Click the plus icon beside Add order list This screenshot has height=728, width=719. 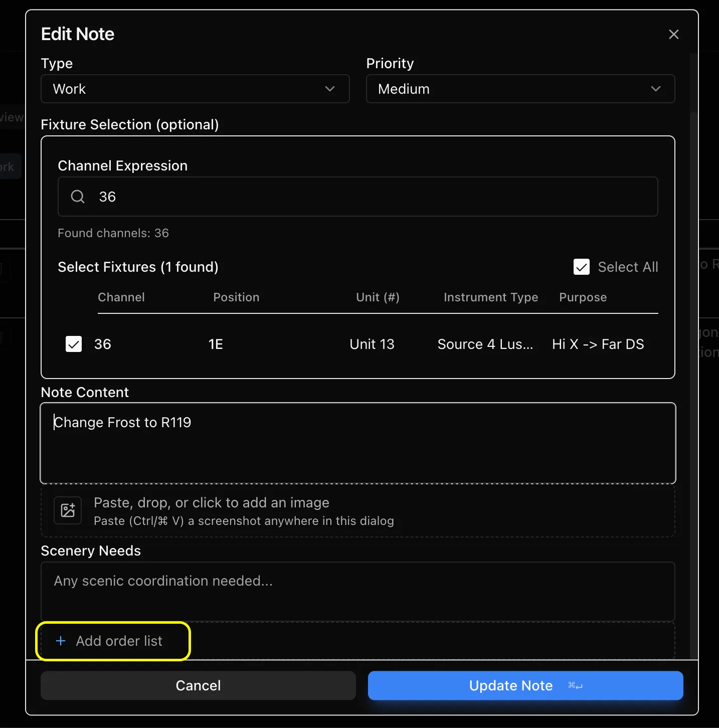tap(61, 641)
